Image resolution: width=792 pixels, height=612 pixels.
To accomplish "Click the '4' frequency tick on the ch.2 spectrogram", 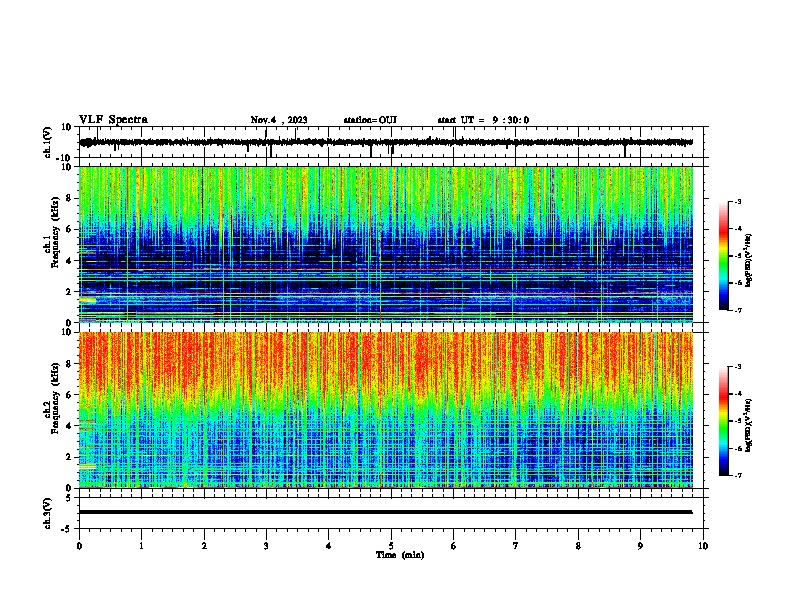I will coord(68,426).
